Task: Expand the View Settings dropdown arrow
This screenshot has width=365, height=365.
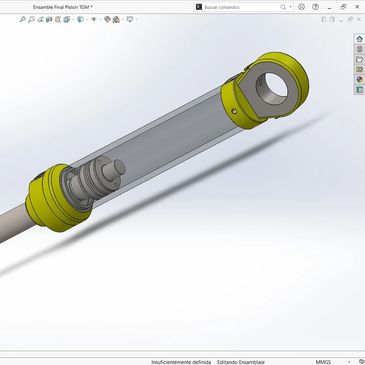Action: (136, 20)
